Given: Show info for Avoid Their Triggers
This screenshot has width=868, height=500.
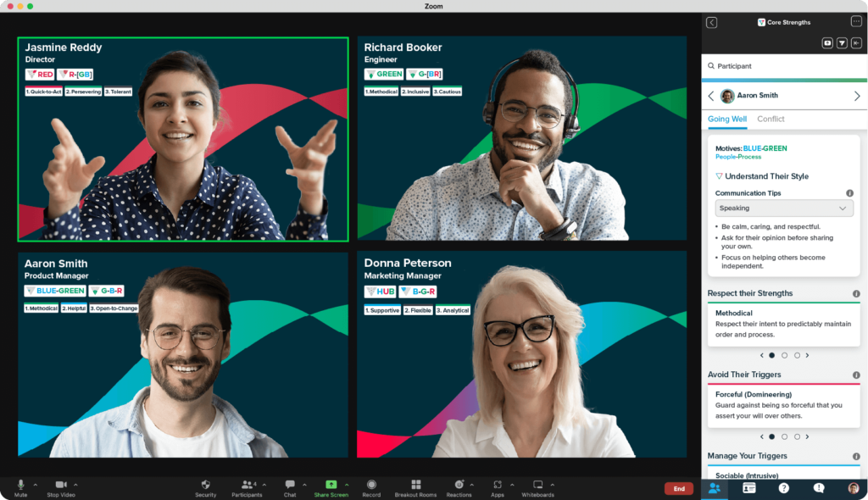Looking at the screenshot, I should click(x=856, y=375).
